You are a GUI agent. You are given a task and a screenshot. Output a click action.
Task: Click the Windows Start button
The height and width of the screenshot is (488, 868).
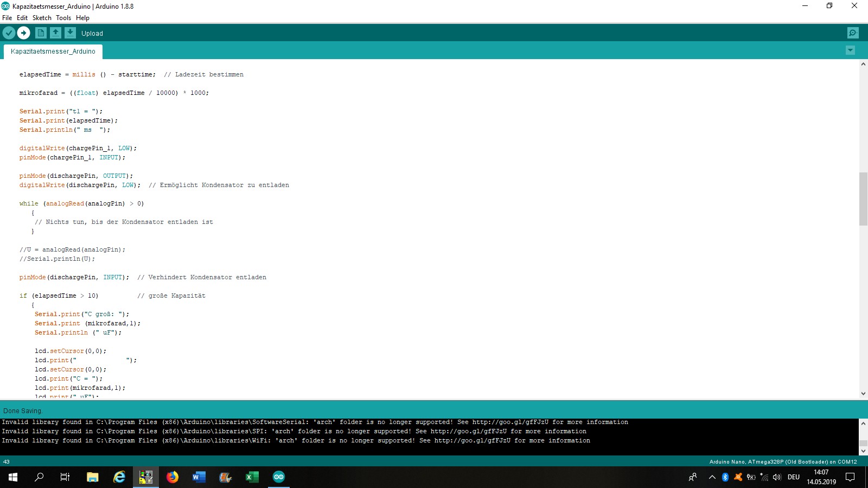point(13,477)
